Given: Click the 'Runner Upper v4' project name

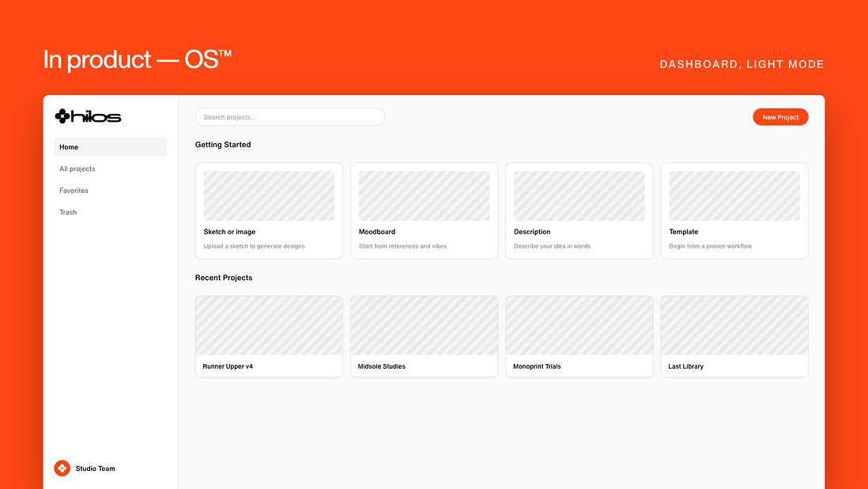Looking at the screenshot, I should click(228, 366).
